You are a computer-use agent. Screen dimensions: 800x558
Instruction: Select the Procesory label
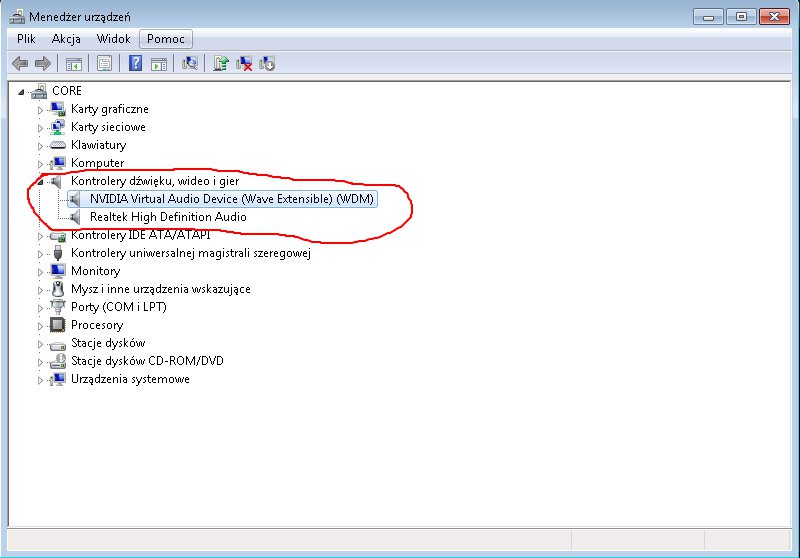point(97,325)
